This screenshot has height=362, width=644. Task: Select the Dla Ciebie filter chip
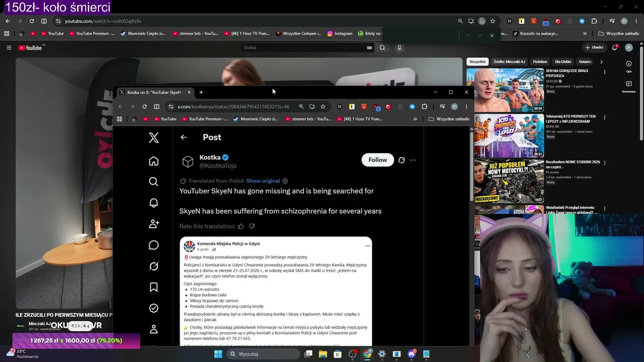563,62
